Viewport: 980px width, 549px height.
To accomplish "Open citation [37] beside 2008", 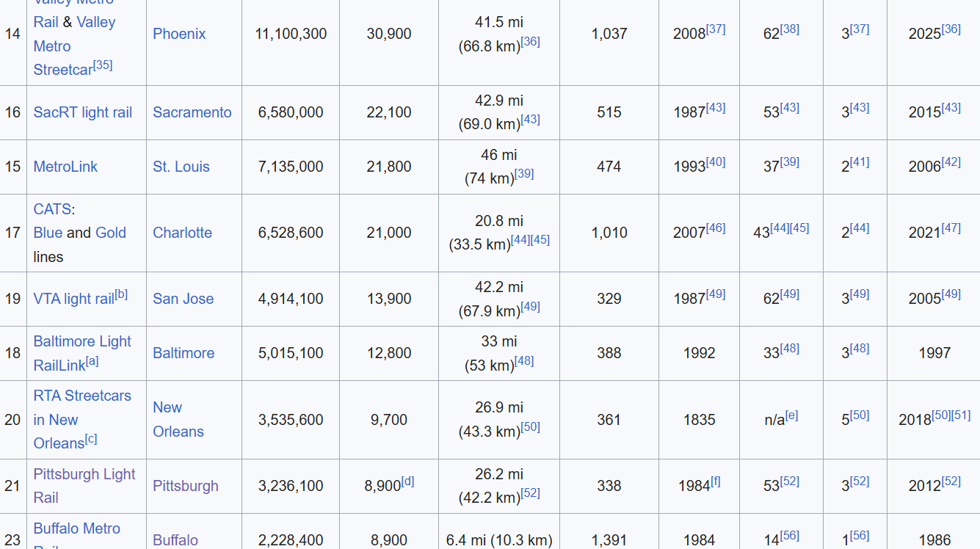I will 716,29.
